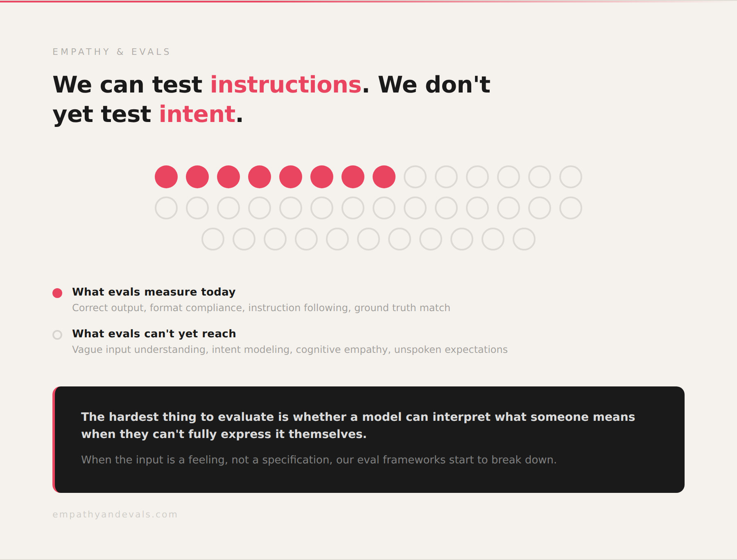Click the red word 'intent' in the headline
The width and height of the screenshot is (737, 560).
pyautogui.click(x=197, y=114)
